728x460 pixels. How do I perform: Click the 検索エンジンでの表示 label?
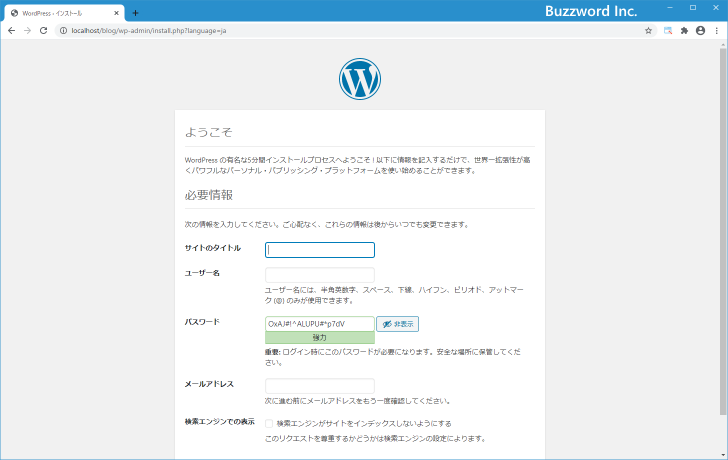click(220, 421)
